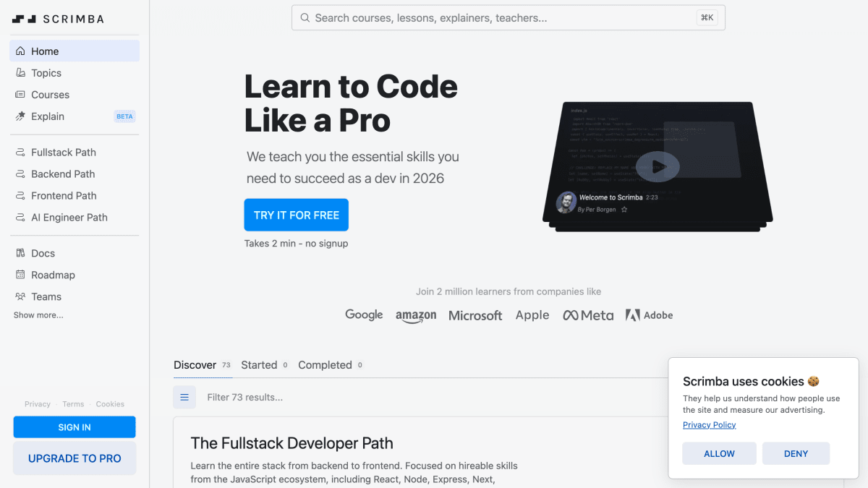The height and width of the screenshot is (488, 868).
Task: Open Docs from the sidebar
Action: coord(75,254)
